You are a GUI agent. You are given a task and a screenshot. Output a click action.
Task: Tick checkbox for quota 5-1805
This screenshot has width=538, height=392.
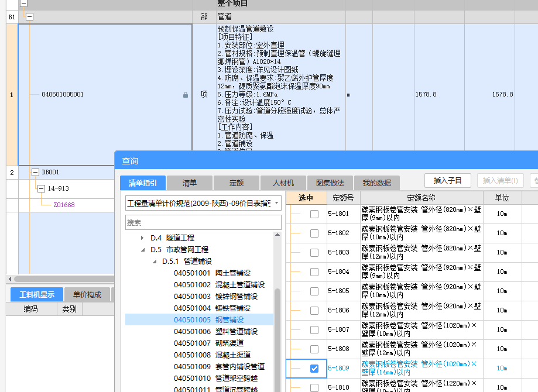point(314,291)
